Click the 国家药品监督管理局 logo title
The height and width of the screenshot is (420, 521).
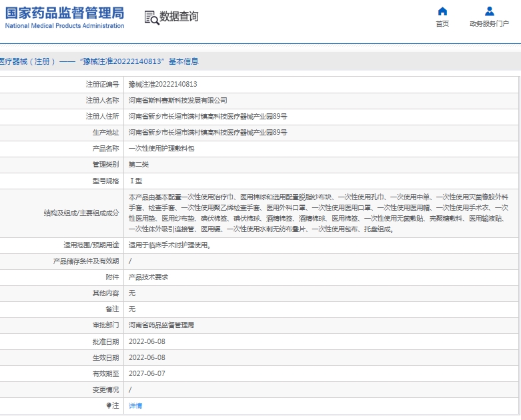65,13
